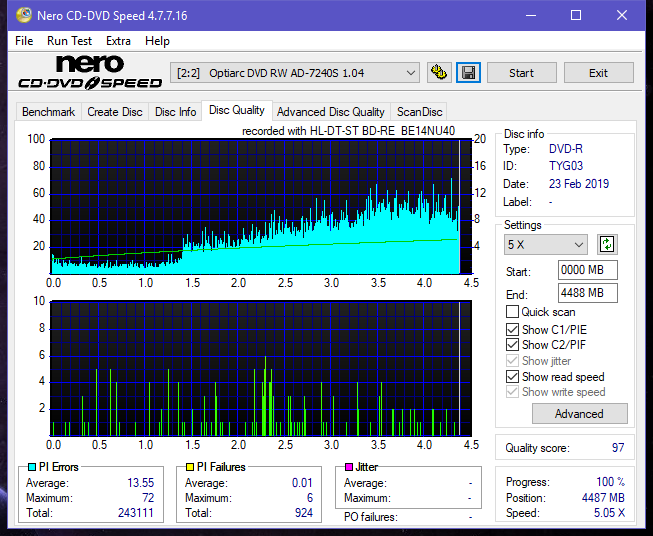Click the drive options tool icon

[x=439, y=73]
